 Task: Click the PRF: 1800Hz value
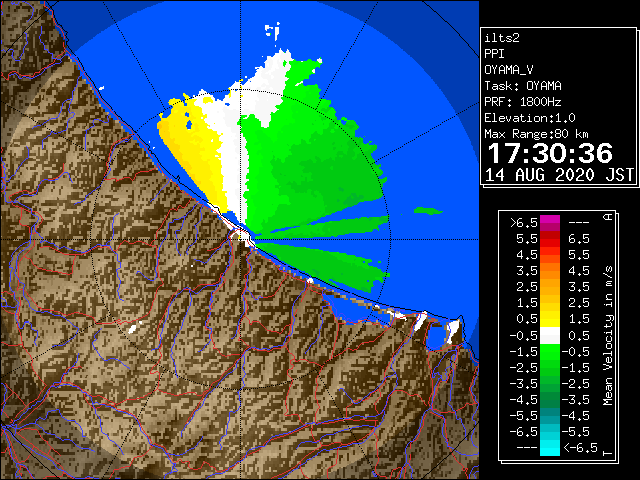point(523,102)
